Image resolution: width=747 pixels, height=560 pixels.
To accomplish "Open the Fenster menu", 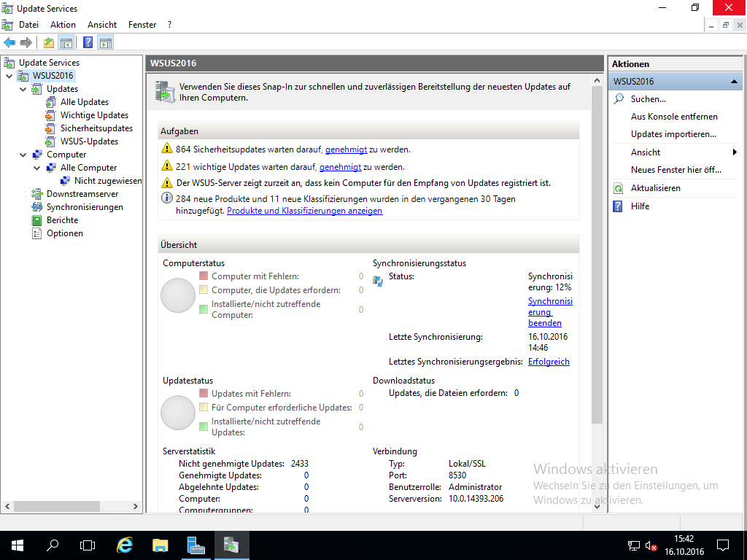I will click(x=142, y=25).
